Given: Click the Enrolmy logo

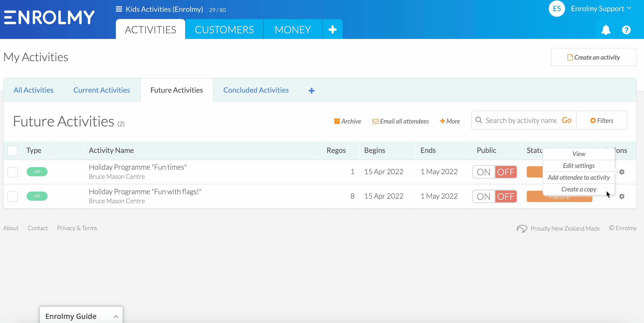Looking at the screenshot, I should coord(49,17).
